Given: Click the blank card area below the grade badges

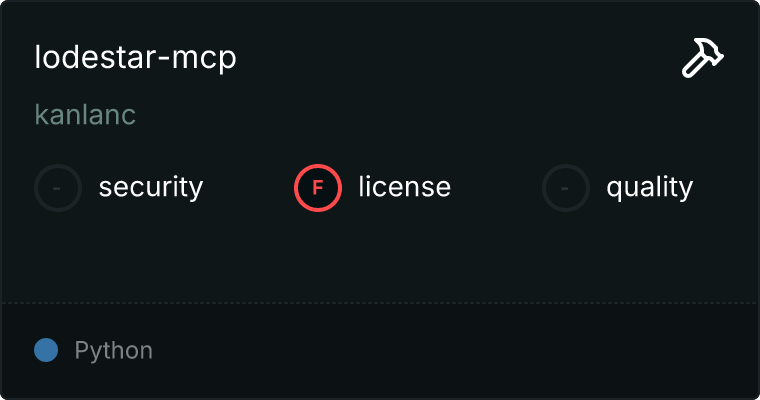Looking at the screenshot, I should click(380, 257).
